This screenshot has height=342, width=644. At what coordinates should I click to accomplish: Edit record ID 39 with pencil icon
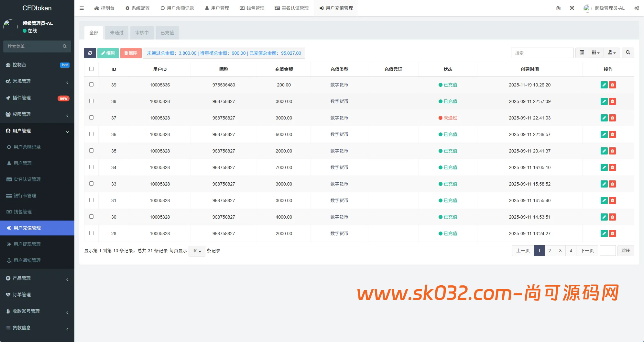pos(604,85)
